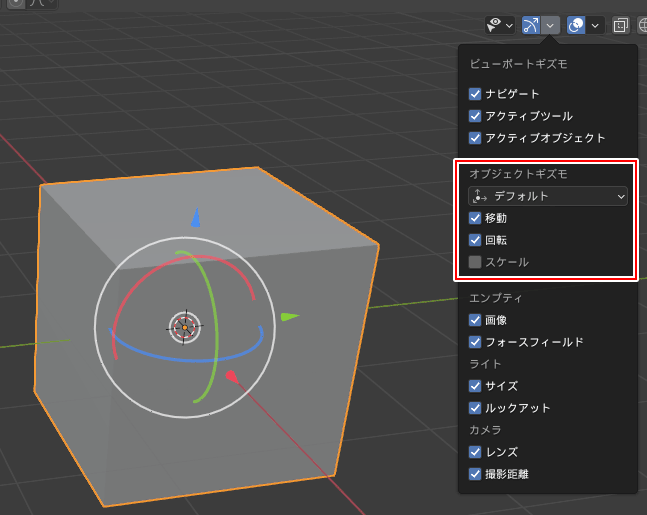This screenshot has width=647, height=515.
Task: Toggle the X-Ray view icon
Action: click(x=621, y=24)
